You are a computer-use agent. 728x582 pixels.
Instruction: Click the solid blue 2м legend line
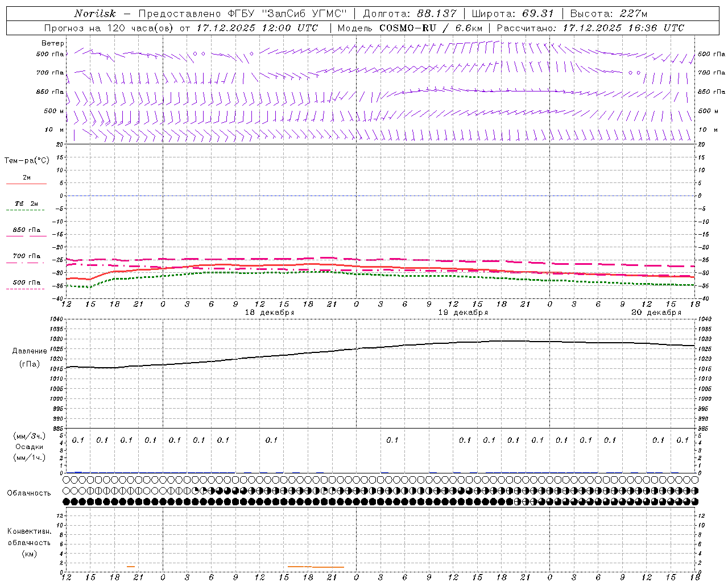click(26, 184)
